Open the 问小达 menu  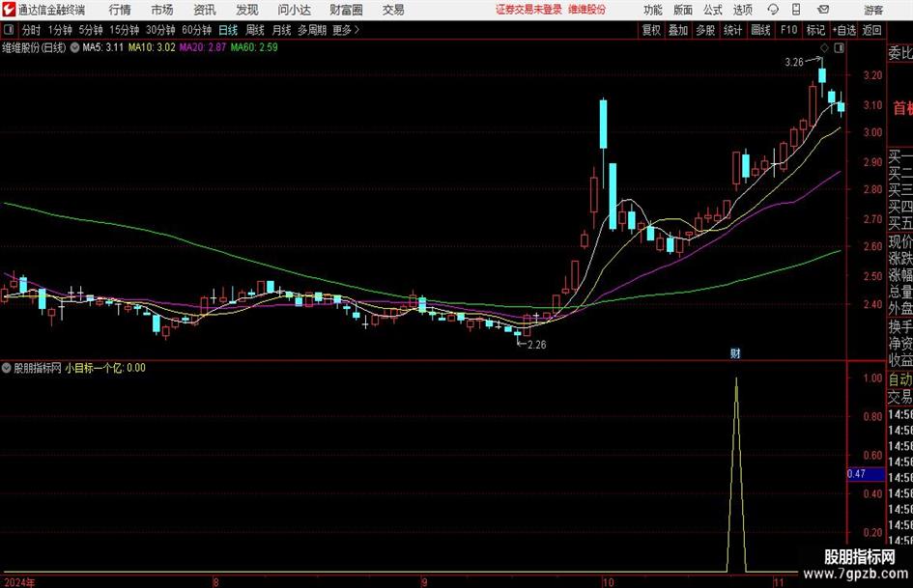[x=294, y=10]
